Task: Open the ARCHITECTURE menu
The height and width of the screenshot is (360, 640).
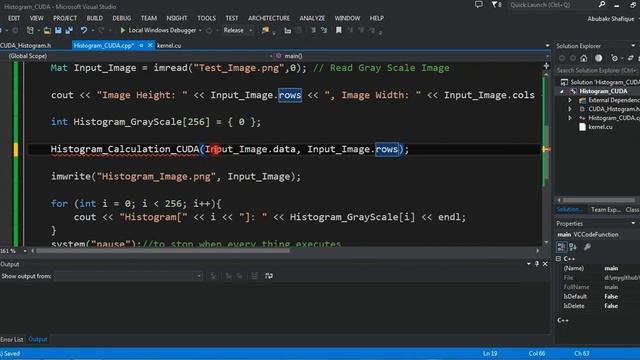Action: pos(269,18)
